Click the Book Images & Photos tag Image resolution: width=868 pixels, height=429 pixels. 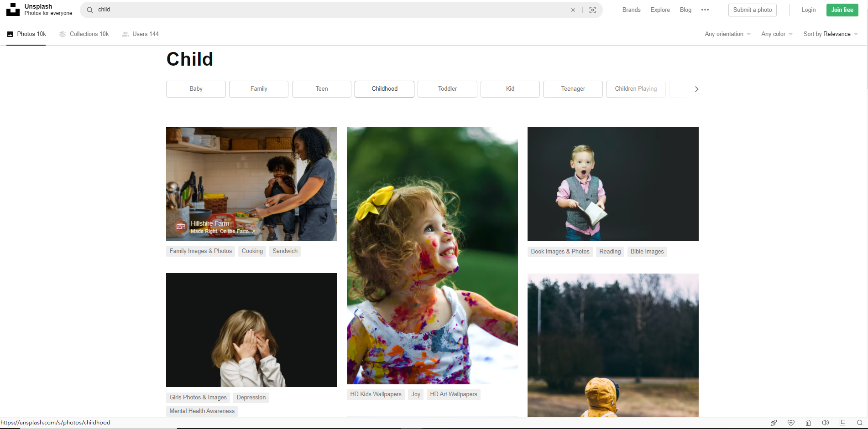click(x=560, y=252)
